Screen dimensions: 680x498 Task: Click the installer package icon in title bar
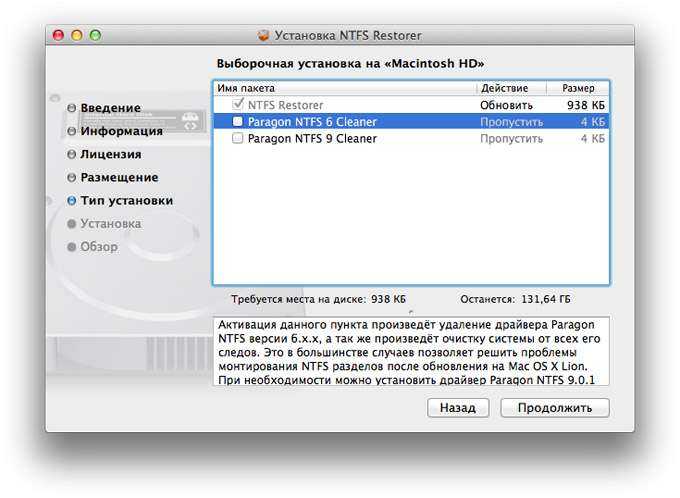(263, 35)
